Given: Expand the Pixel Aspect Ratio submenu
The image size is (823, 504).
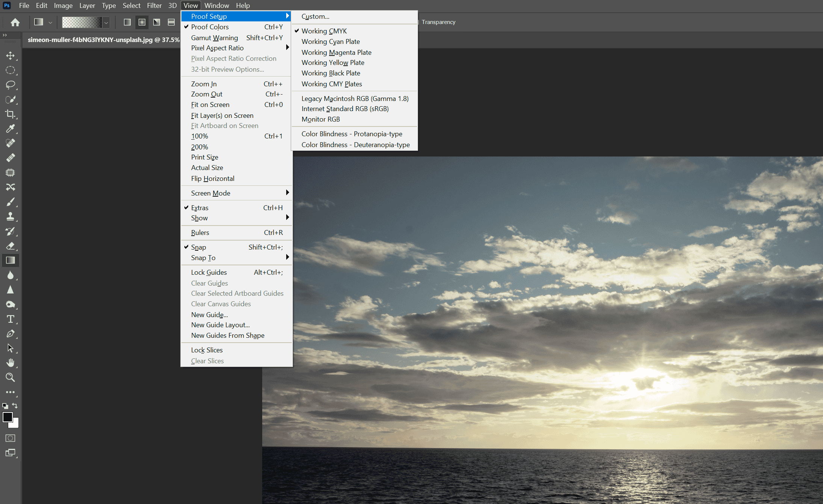Looking at the screenshot, I should 217,48.
